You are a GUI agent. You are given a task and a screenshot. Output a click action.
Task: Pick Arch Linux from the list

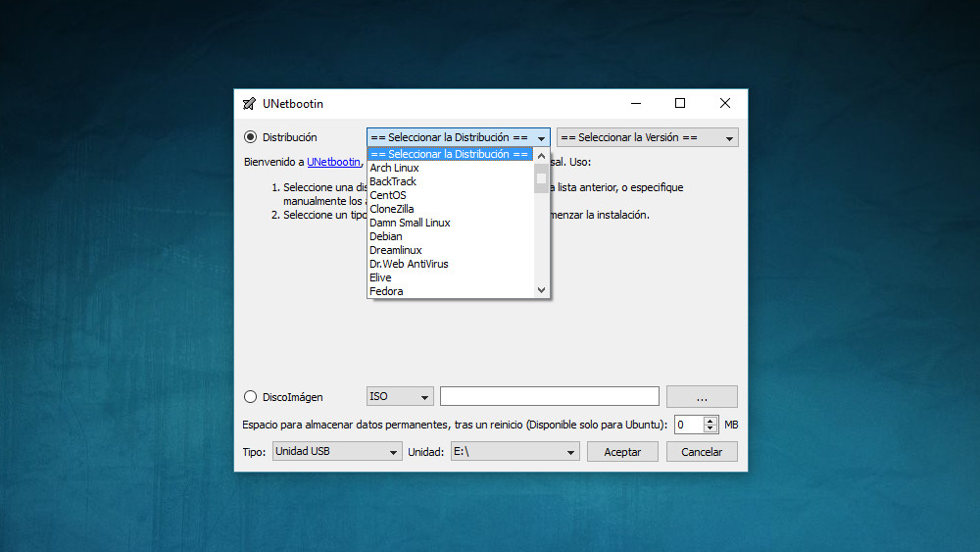(x=450, y=168)
